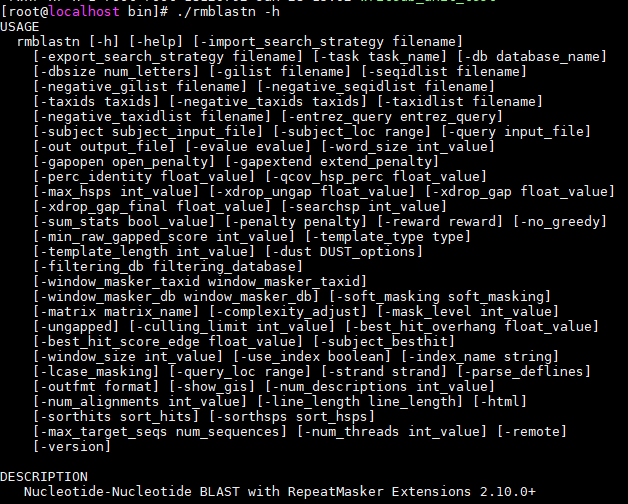Click the -xdrop_gap_final float_value option
Screen dimensions: 628x504
[x=152, y=207]
